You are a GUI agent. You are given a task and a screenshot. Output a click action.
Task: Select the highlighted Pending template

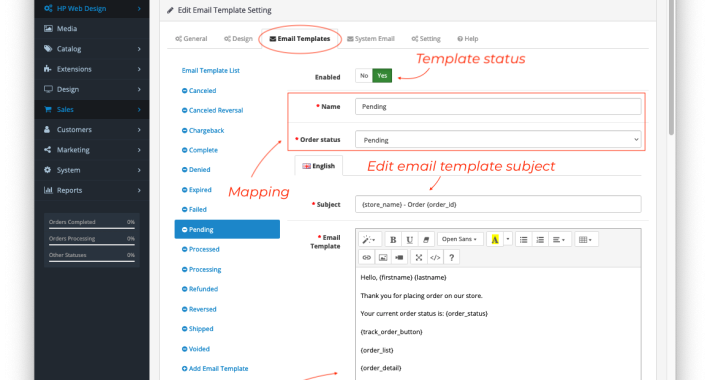pos(227,230)
